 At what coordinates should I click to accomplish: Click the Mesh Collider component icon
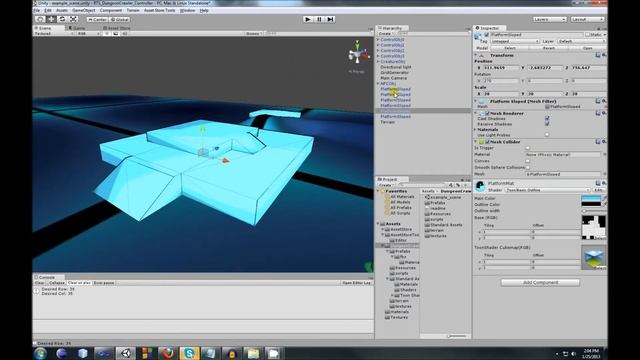(x=481, y=142)
